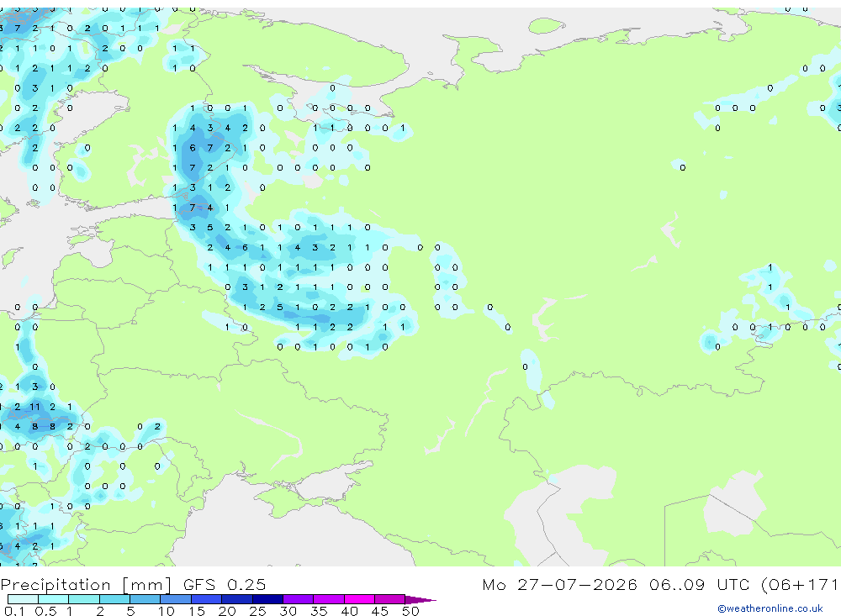
Task: Click the legend label '50'
Action: click(410, 611)
